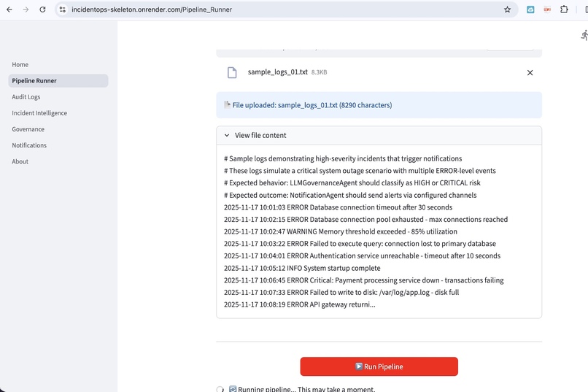Open the Extensions puzzle icon

point(564,9)
